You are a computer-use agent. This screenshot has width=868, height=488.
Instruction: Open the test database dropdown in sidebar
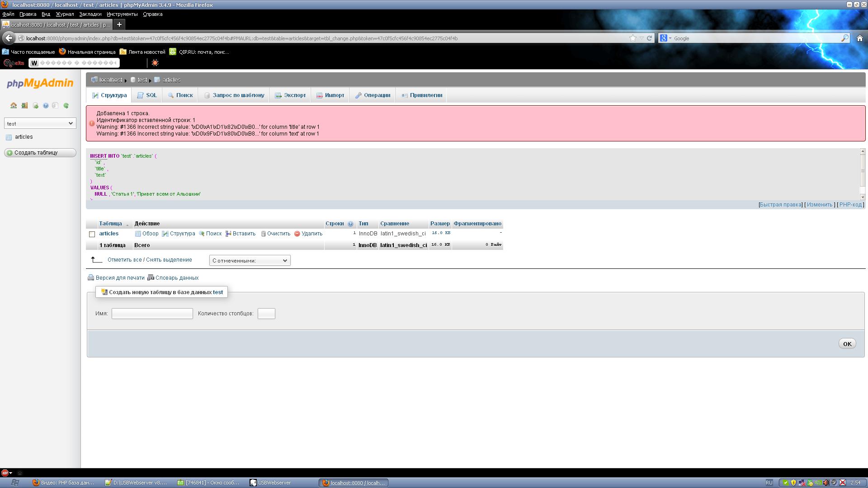(x=40, y=123)
